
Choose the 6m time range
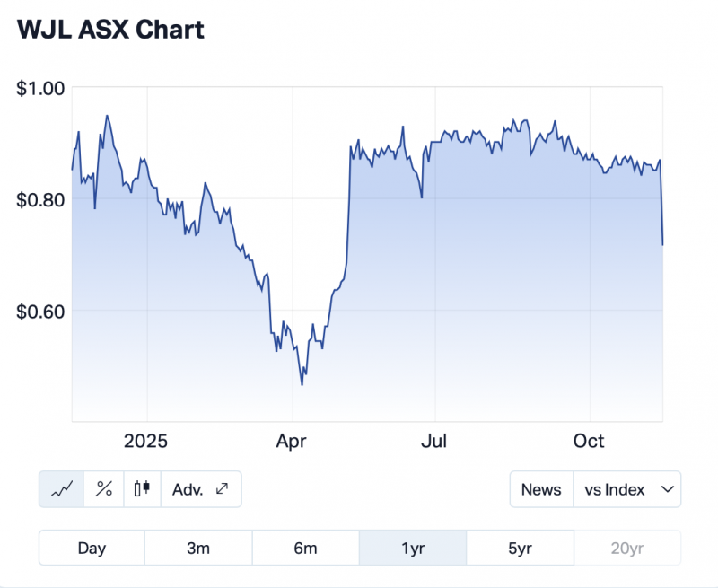pyautogui.click(x=305, y=548)
